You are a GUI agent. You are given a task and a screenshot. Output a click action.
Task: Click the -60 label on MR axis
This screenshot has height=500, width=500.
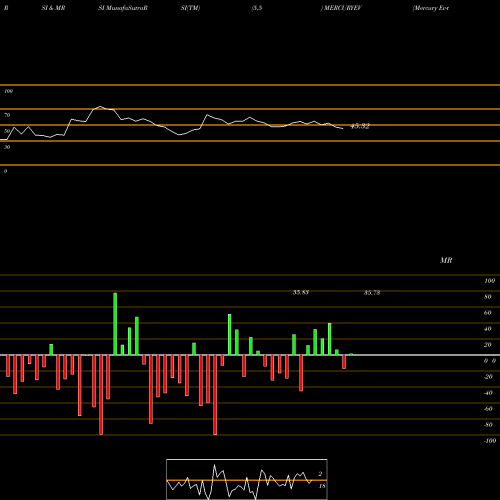488,409
